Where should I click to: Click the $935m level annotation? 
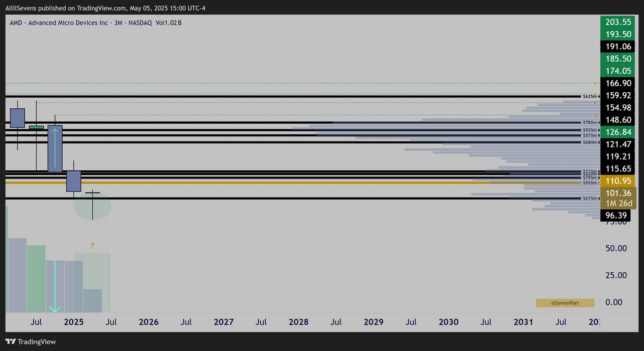tap(589, 130)
